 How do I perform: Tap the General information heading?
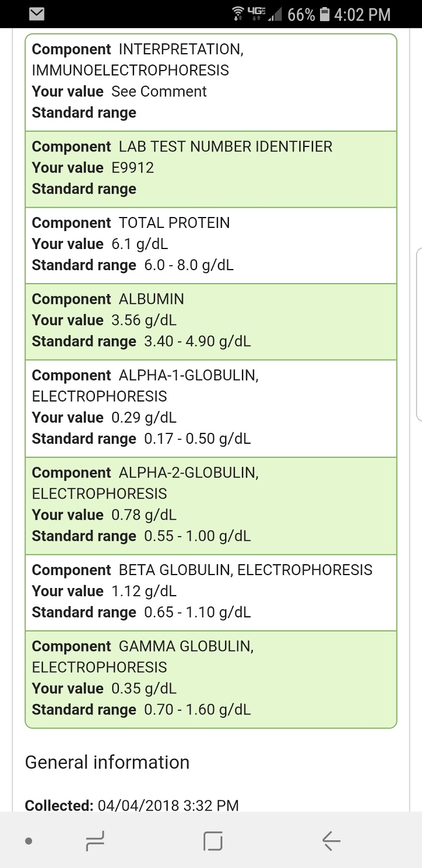point(107,762)
